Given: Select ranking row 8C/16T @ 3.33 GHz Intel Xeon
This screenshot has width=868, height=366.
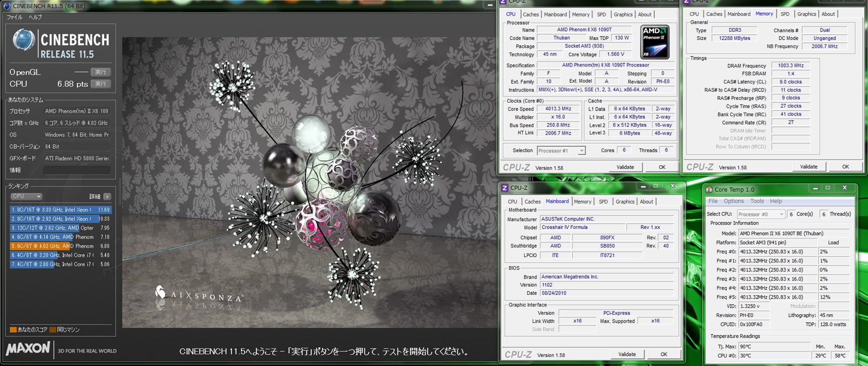Looking at the screenshot, I should (61, 210).
